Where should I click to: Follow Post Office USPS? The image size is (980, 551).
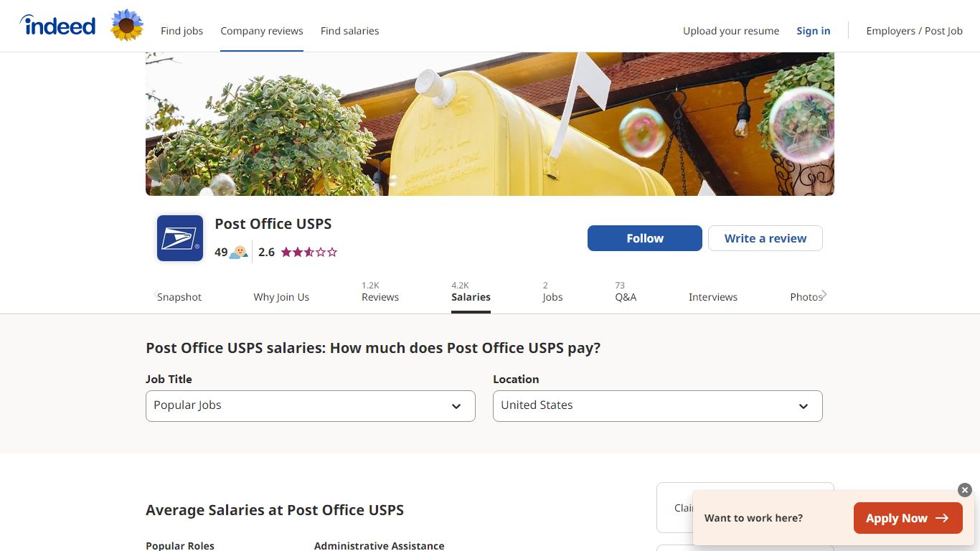click(645, 238)
